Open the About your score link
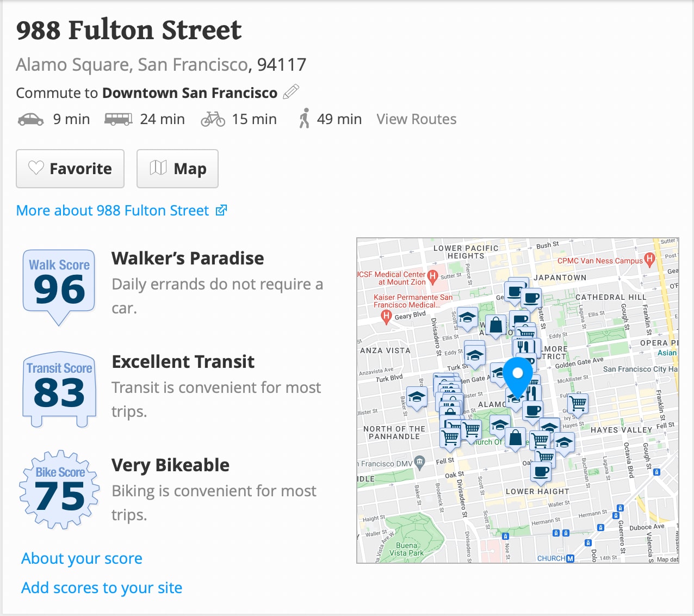 coord(82,558)
